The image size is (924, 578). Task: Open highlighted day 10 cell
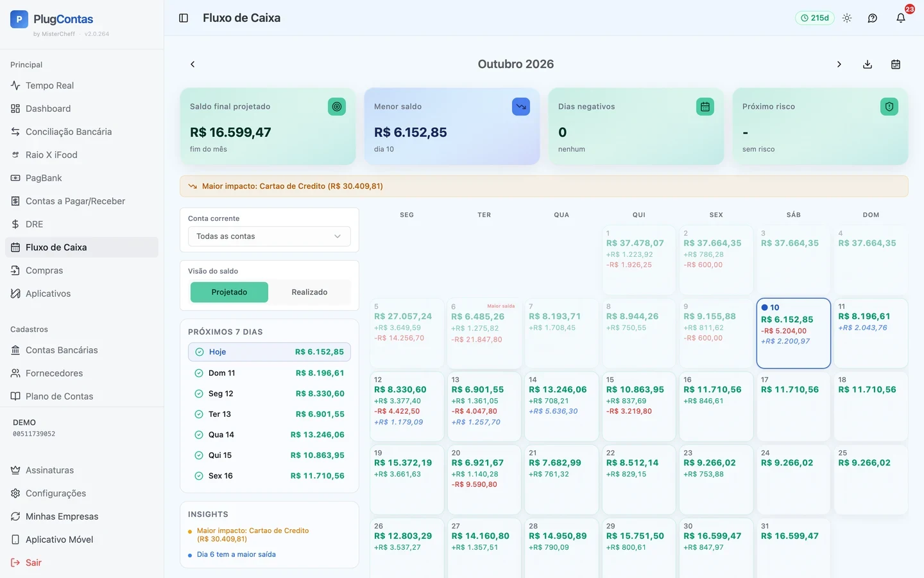(x=794, y=333)
